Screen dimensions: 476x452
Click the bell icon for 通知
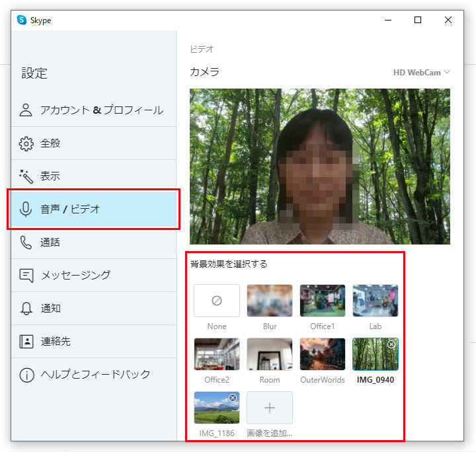click(26, 309)
